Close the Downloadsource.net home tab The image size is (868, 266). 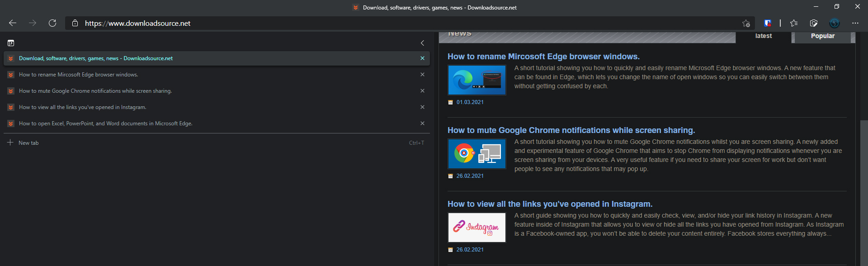coord(422,58)
